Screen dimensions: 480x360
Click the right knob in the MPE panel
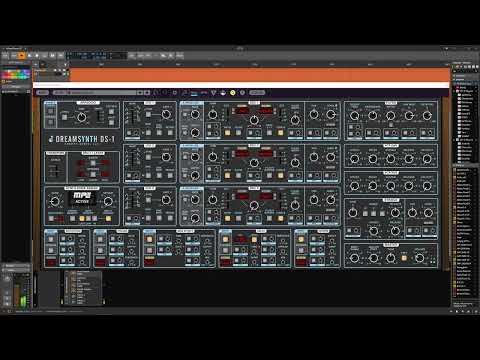108,201
